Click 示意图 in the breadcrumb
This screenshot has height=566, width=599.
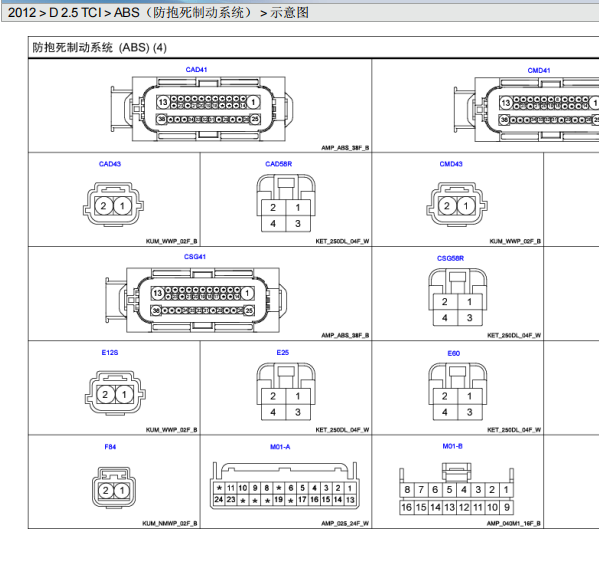click(290, 13)
